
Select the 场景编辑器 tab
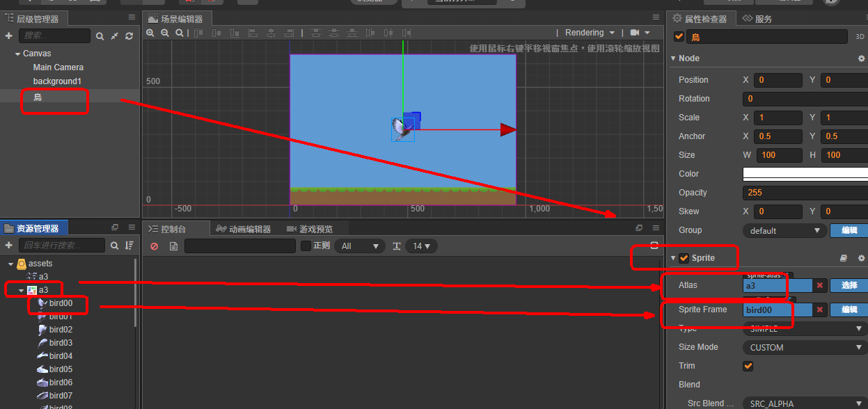pyautogui.click(x=177, y=19)
